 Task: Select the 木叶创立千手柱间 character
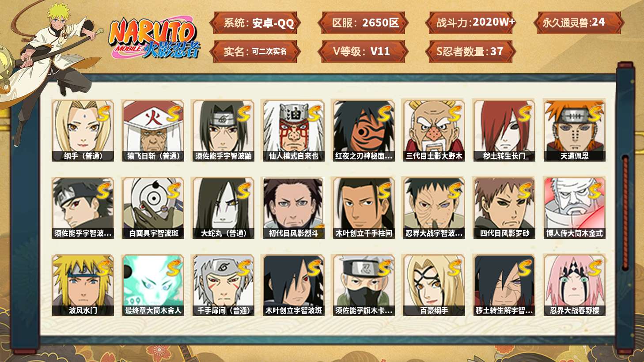point(364,208)
